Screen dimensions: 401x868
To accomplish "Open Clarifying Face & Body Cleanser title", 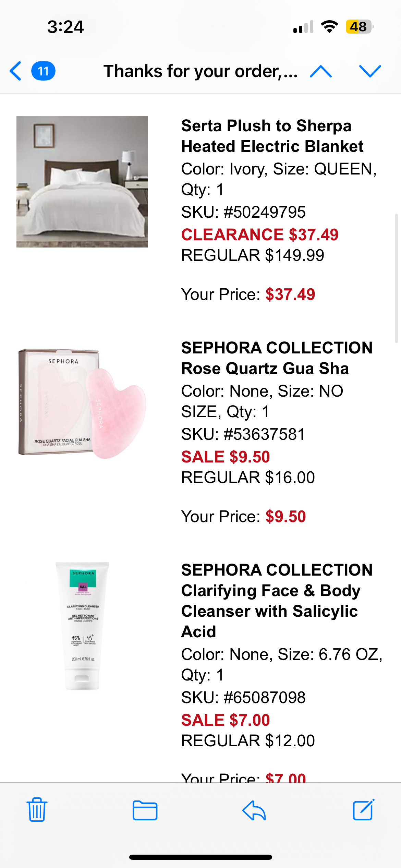I will [x=277, y=601].
